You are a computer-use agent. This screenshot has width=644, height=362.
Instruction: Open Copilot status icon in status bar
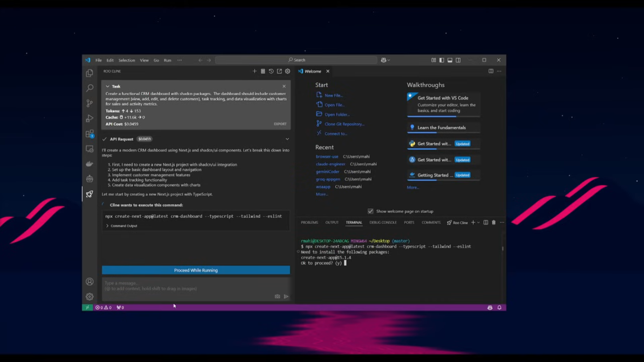pyautogui.click(x=490, y=308)
